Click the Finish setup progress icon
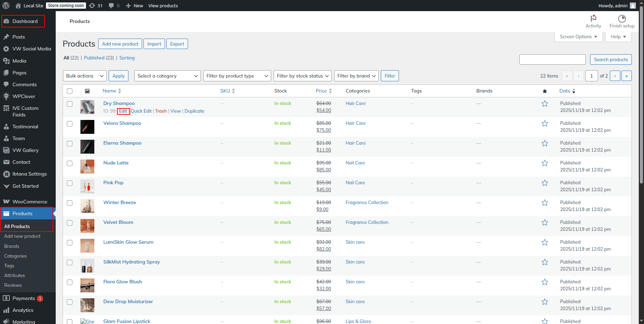Screen dimensions: 644x324 [622, 18]
